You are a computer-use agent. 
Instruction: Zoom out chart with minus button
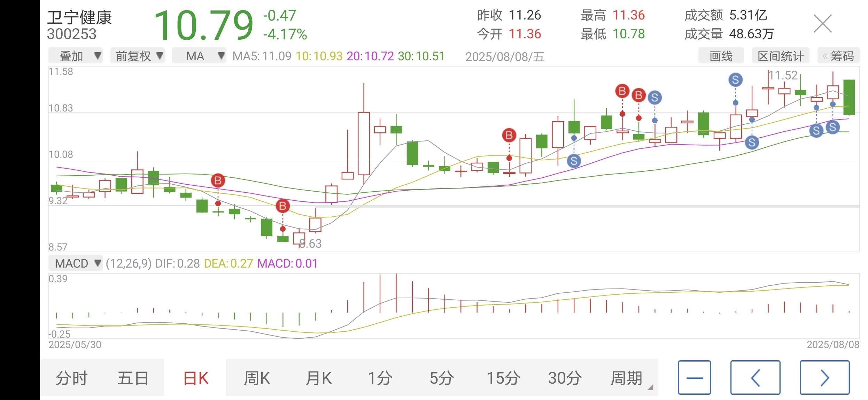click(x=695, y=378)
